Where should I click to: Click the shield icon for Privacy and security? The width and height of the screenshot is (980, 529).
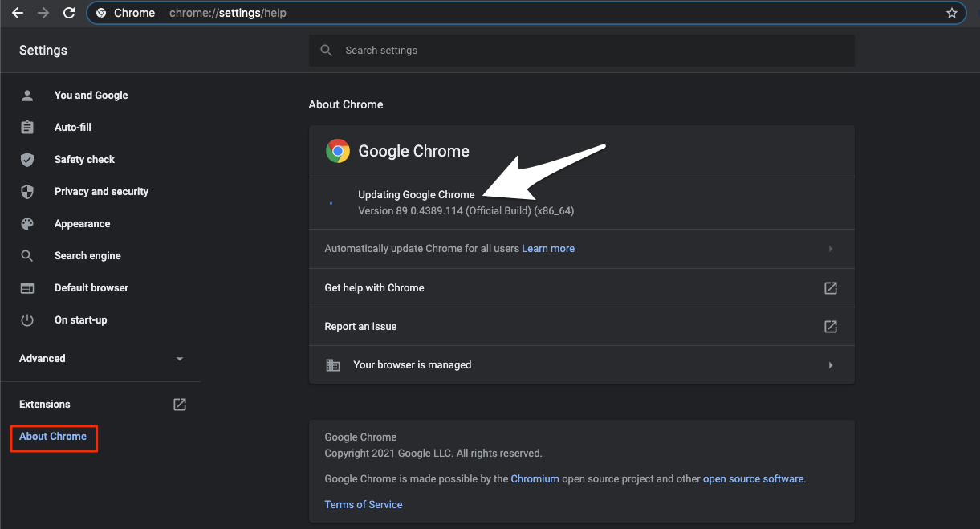[x=27, y=192]
